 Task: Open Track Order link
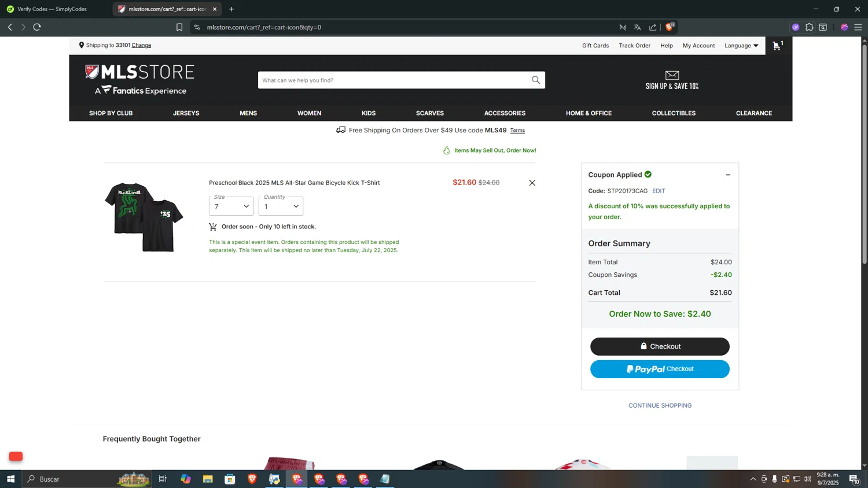click(634, 46)
